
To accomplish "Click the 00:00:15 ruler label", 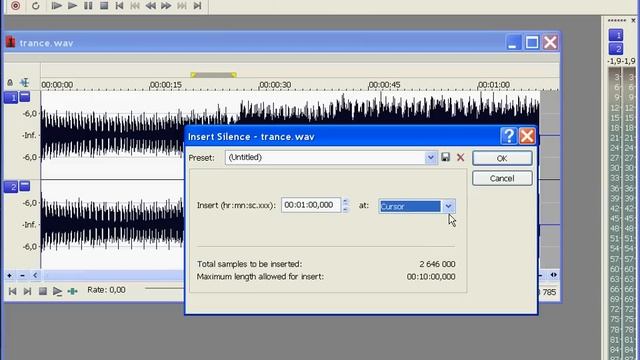I will click(166, 85).
